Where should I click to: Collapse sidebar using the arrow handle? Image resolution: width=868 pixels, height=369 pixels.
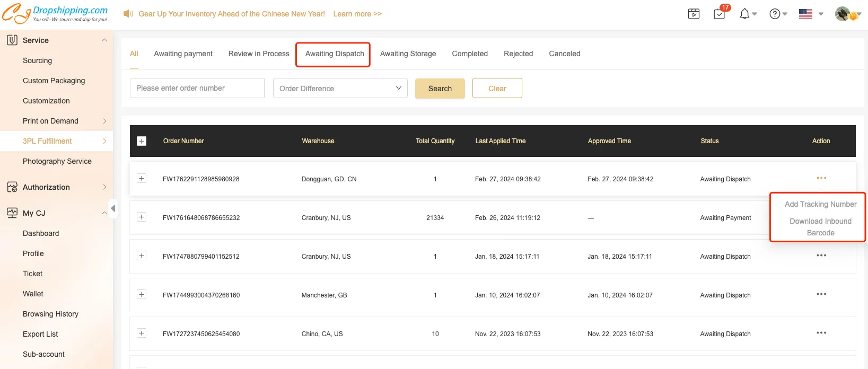[x=112, y=208]
